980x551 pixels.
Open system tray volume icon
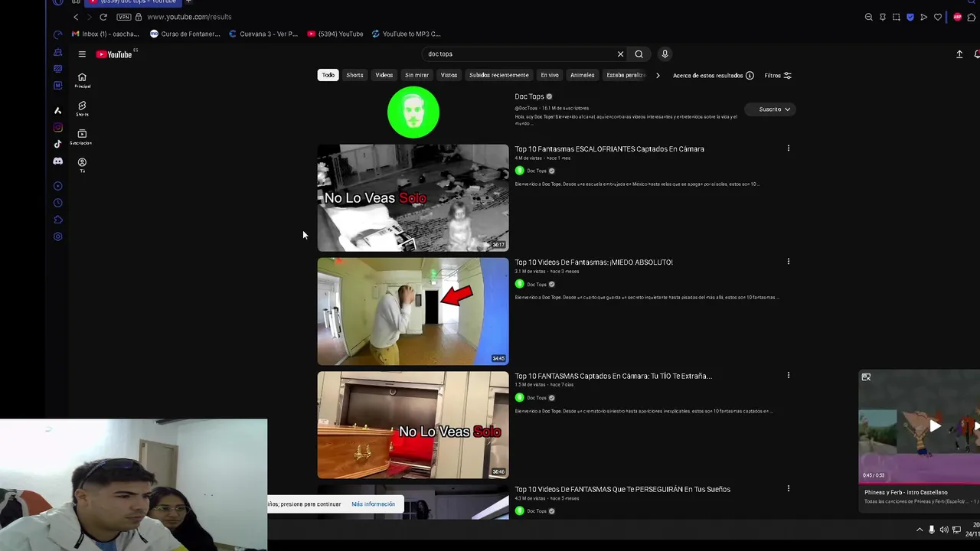click(x=944, y=530)
